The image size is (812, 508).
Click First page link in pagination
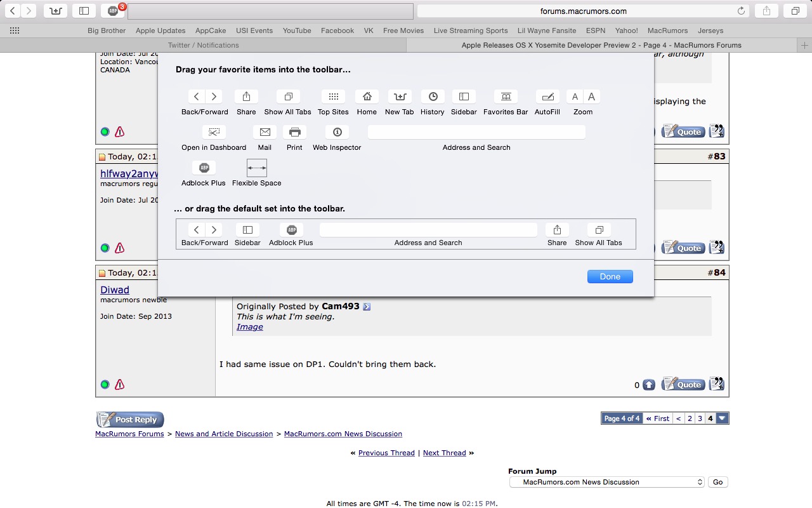tap(658, 418)
